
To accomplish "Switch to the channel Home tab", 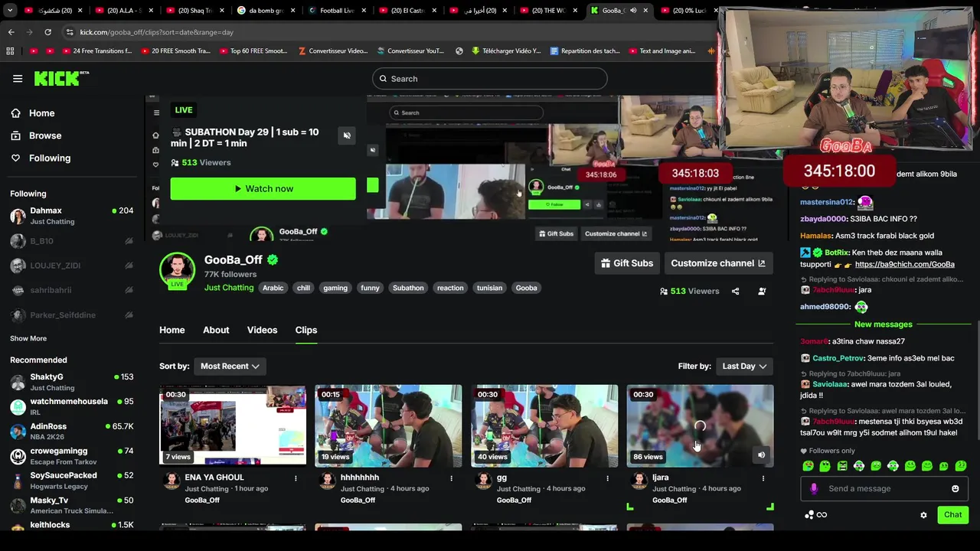I will 171,330.
